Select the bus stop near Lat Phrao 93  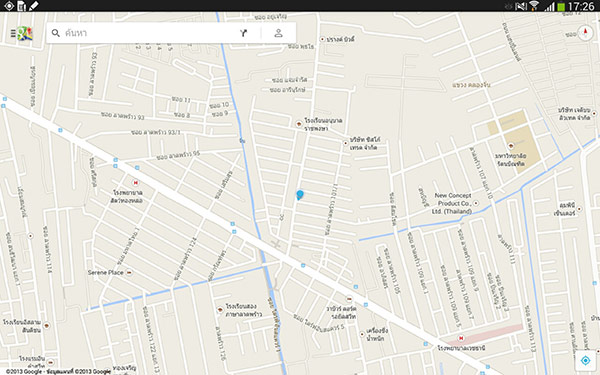click(x=60, y=130)
